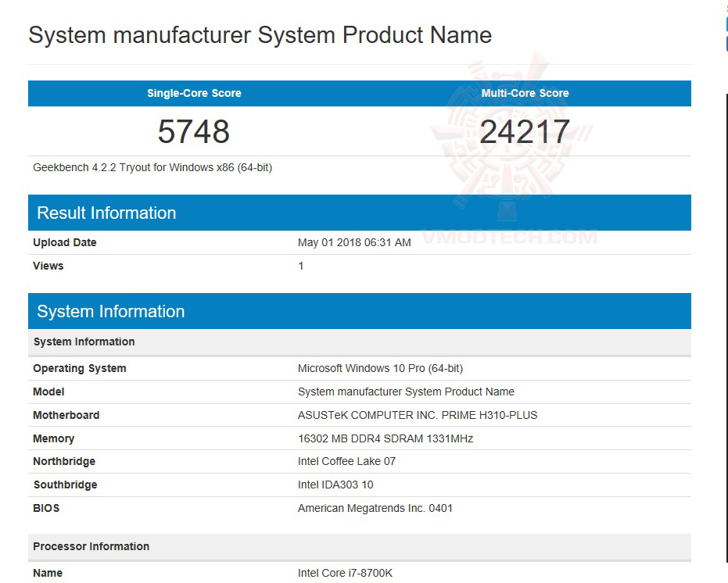The height and width of the screenshot is (583, 728).
Task: Click the 5748 single-core score value
Action: [x=193, y=131]
